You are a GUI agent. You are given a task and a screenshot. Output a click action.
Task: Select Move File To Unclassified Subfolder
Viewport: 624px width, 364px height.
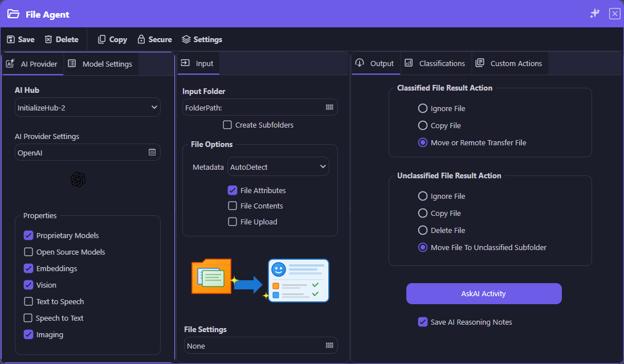click(423, 247)
